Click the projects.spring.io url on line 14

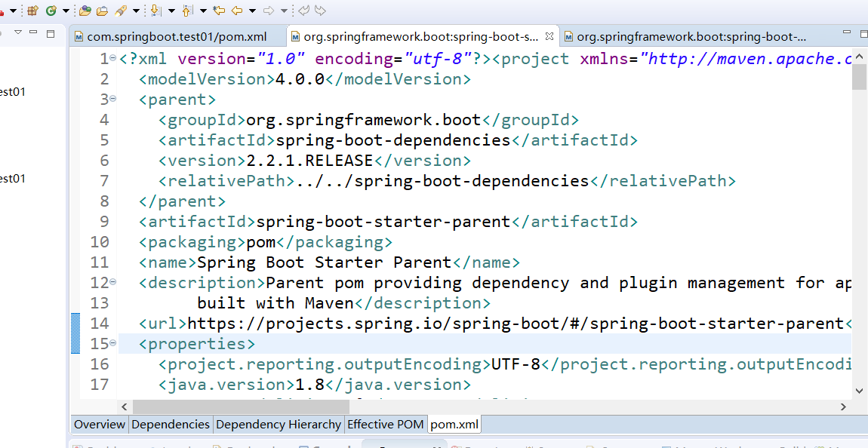(x=515, y=324)
